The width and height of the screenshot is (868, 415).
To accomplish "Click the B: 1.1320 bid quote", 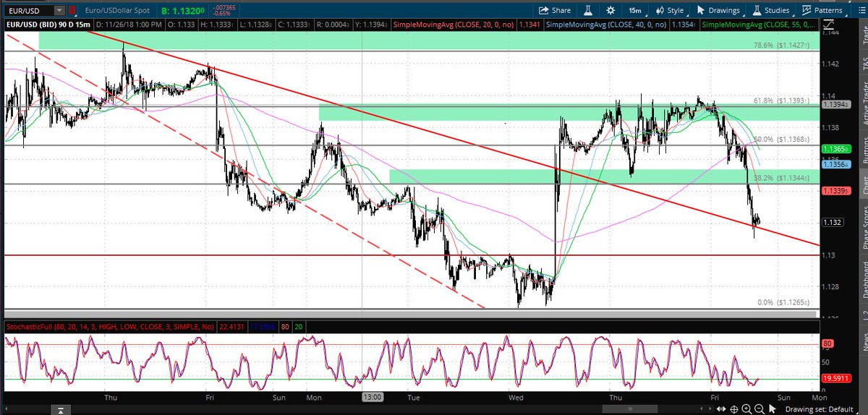I will tap(183, 11).
